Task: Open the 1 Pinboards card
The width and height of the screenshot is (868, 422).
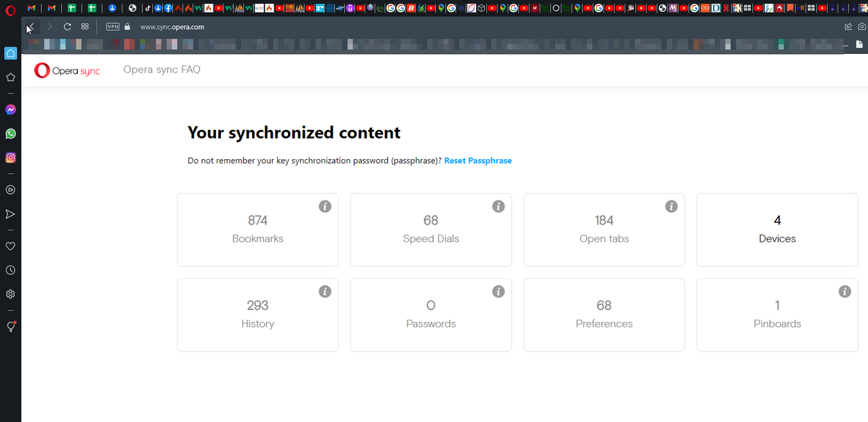Action: click(x=777, y=315)
